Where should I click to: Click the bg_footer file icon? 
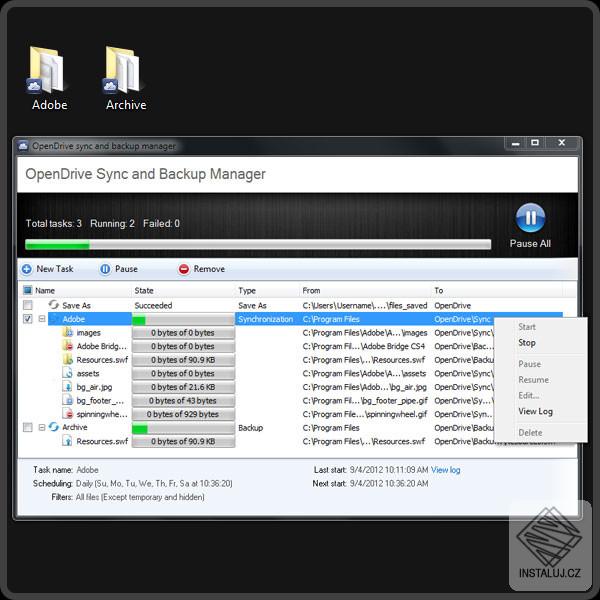point(67,400)
